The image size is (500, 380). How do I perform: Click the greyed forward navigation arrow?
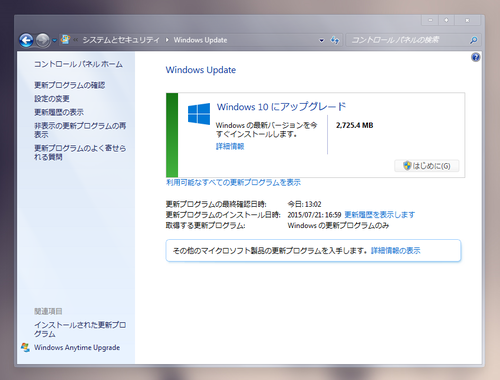click(43, 40)
